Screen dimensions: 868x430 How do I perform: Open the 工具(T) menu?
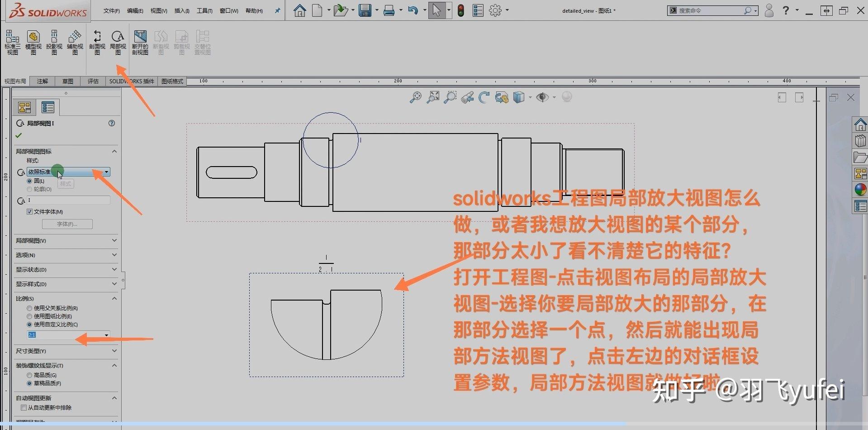point(204,10)
